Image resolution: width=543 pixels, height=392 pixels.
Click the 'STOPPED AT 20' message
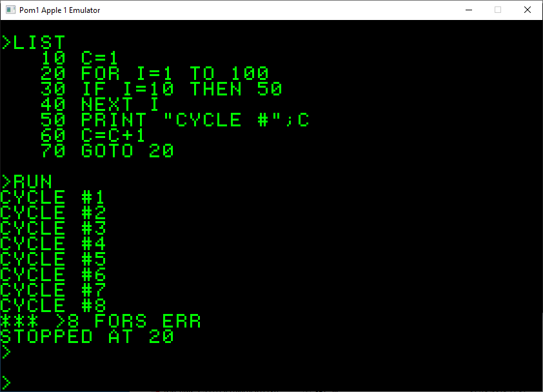click(x=87, y=337)
